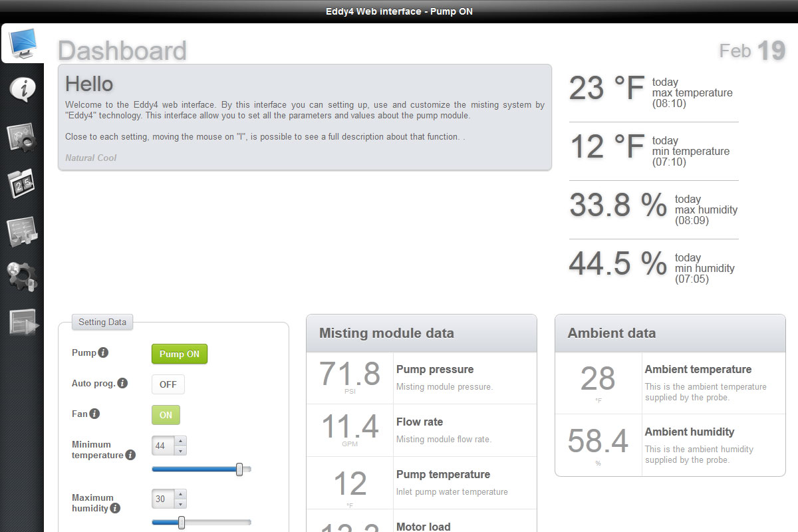The image size is (798, 532).
Task: Click the Minimum temperature slider handle
Action: tap(239, 469)
